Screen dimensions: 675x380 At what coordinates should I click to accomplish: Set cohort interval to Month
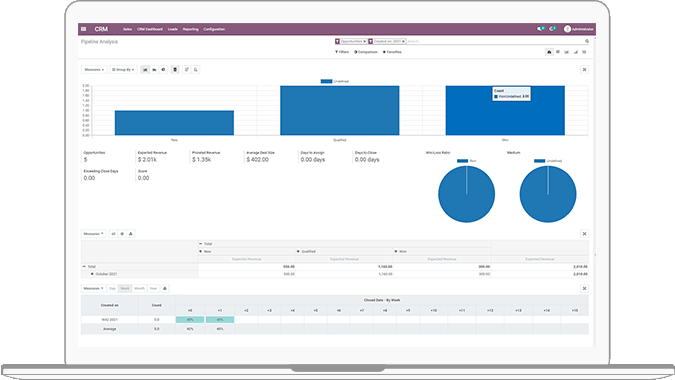tap(139, 288)
